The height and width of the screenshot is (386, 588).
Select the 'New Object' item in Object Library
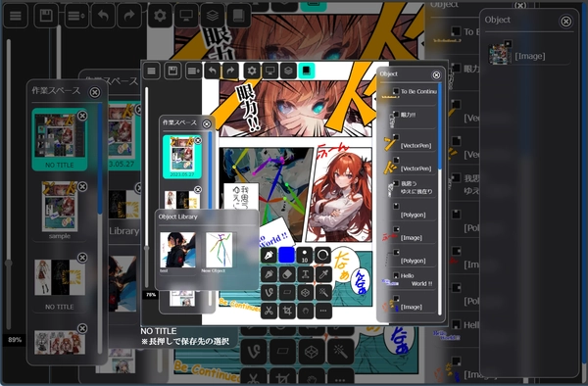click(x=220, y=250)
